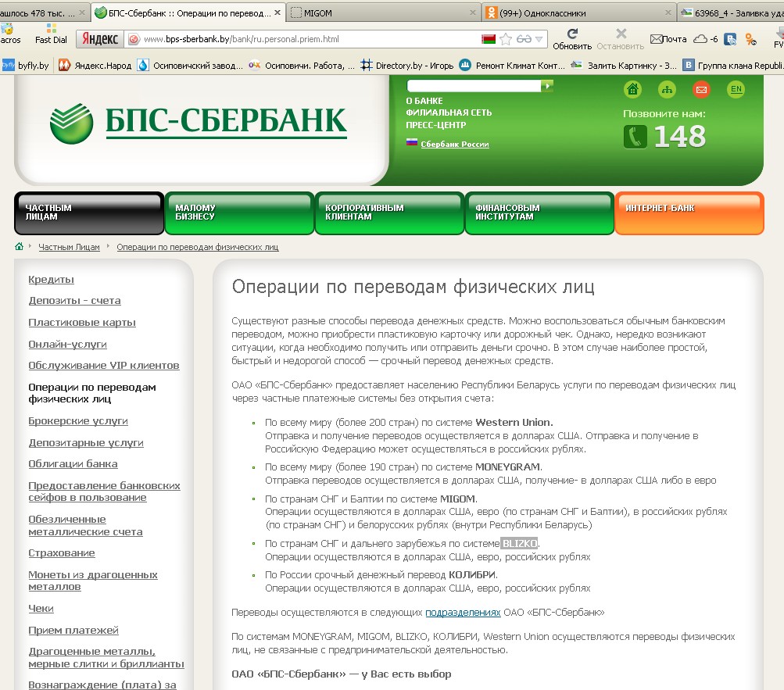Open Облигации банка in the sidebar

tap(73, 464)
